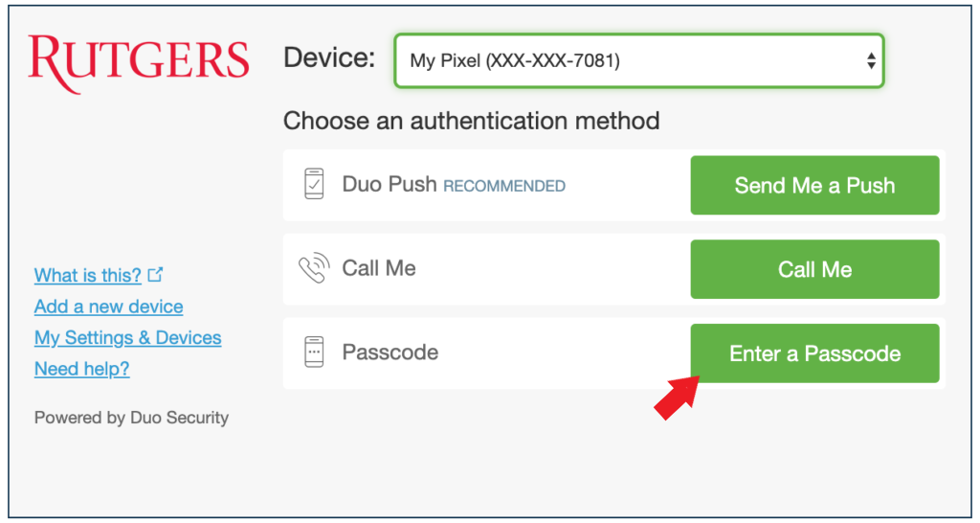Screen dimensions: 980x523
Task: Click the RECOMMENDED tag text
Action: [x=504, y=186]
